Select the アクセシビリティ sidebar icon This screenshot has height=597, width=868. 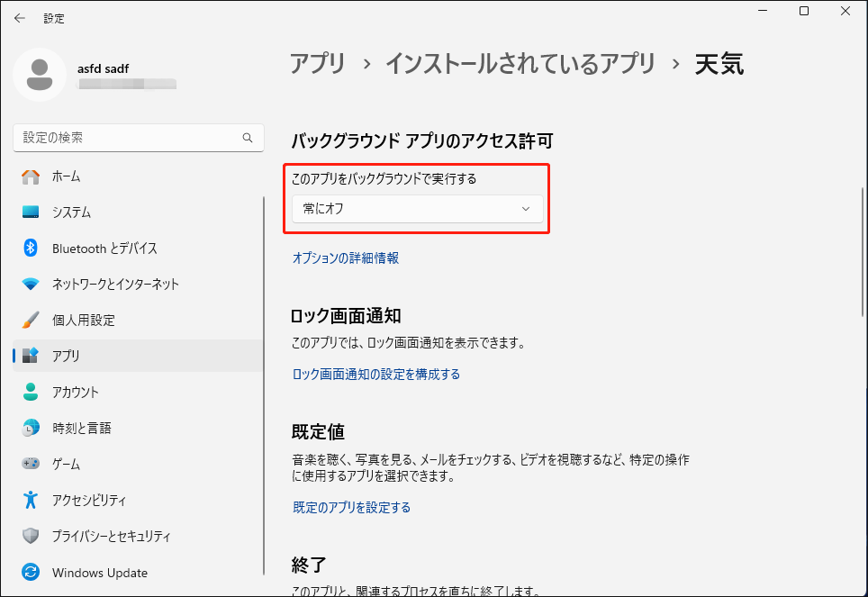pyautogui.click(x=30, y=500)
